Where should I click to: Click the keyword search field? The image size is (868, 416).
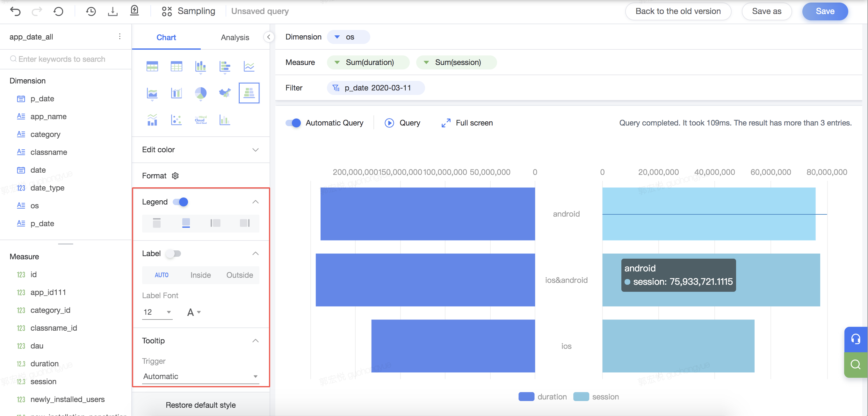click(x=65, y=59)
